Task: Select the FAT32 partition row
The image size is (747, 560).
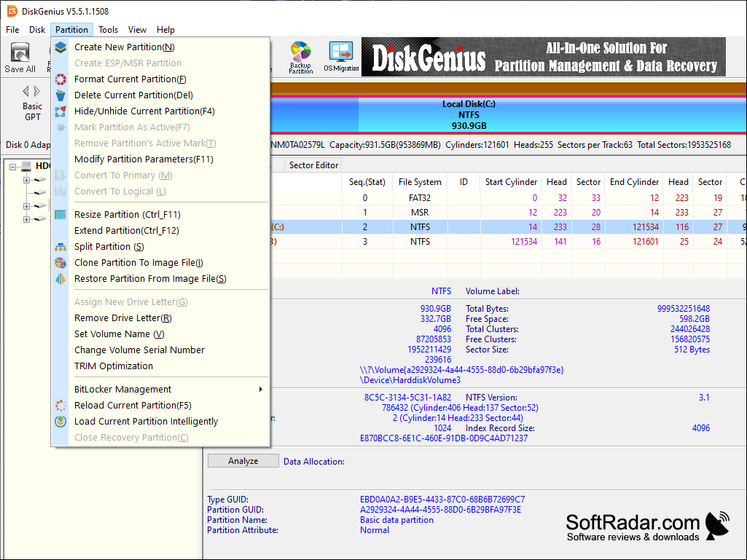Action: tap(508, 198)
